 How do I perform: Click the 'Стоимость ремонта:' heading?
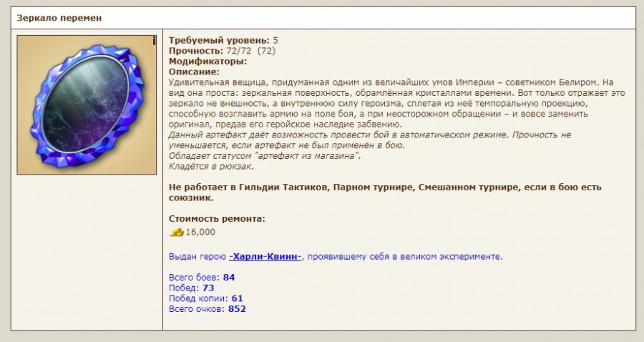tap(217, 219)
